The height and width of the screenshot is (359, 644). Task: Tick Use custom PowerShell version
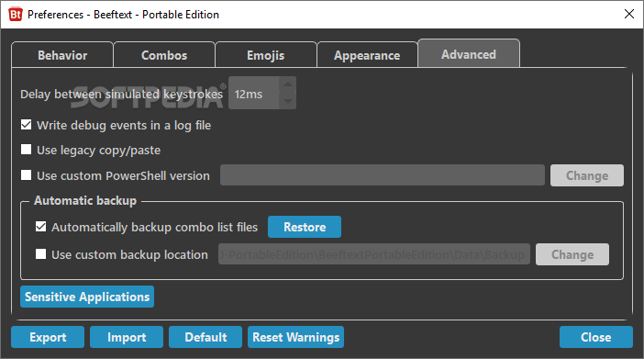tap(27, 175)
